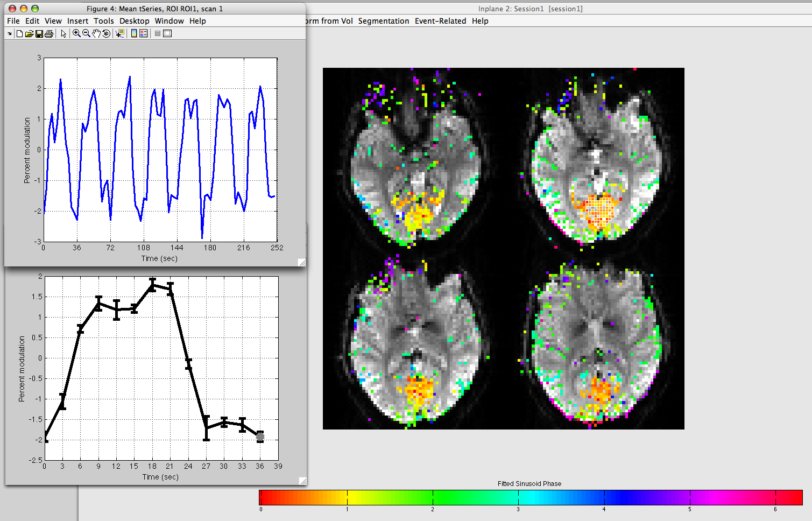Open the Insert menu in Figure 4
The width and height of the screenshot is (812, 521).
[x=77, y=21]
